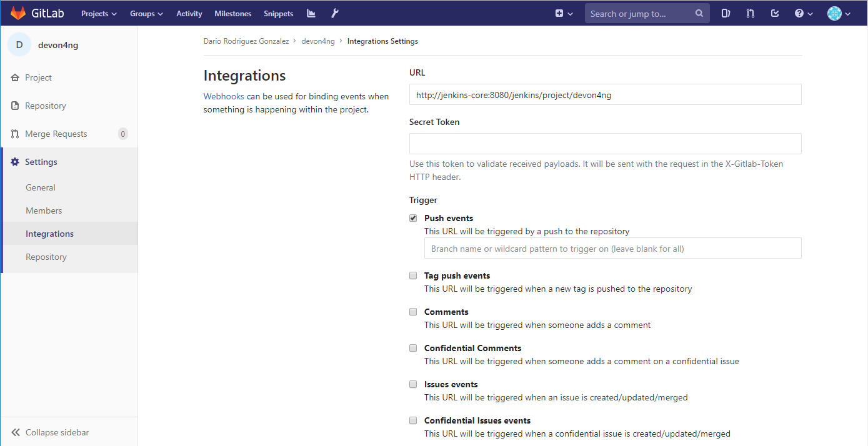Click the Issues icon in top navbar
The height and width of the screenshot is (446, 868).
click(726, 12)
